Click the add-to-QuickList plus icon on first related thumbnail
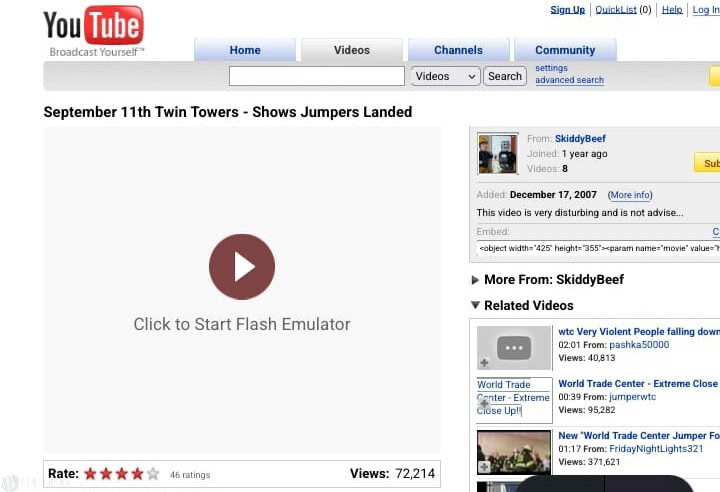The height and width of the screenshot is (492, 720). pos(485,363)
